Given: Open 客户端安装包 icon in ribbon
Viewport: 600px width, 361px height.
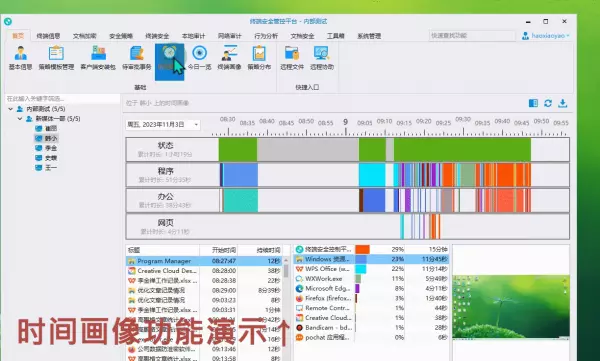Looking at the screenshot, I should tap(98, 54).
